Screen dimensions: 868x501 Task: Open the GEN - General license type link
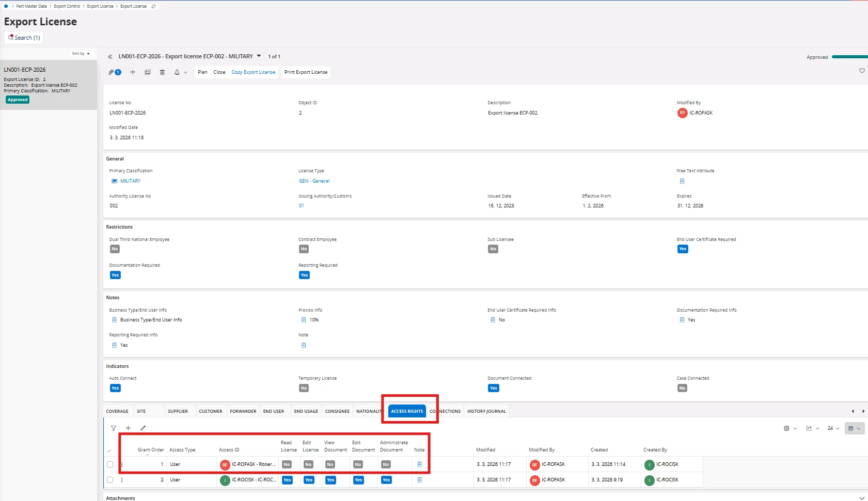[x=314, y=181]
